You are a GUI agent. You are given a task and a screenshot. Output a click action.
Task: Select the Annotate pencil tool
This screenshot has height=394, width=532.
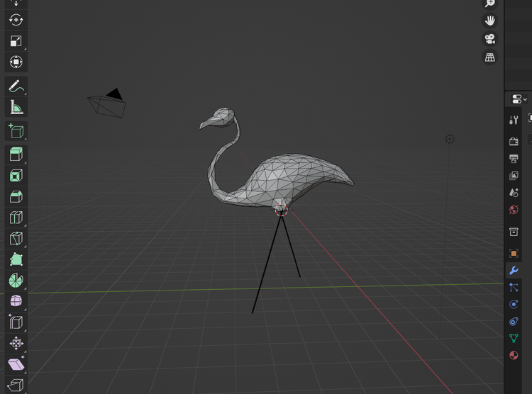coord(16,86)
